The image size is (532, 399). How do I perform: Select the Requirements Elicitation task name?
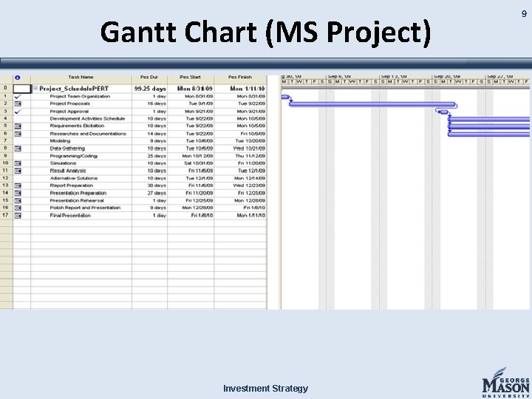[x=77, y=126]
